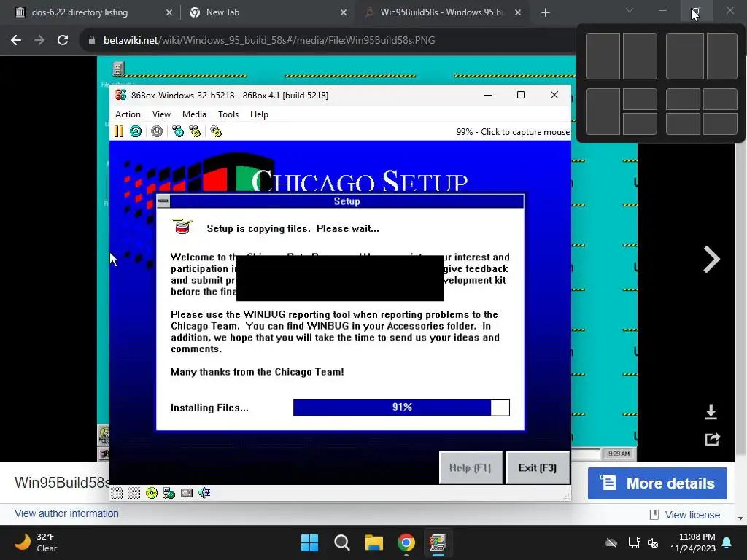
Task: Open the clock showing 11:08 PM
Action: tap(693, 542)
